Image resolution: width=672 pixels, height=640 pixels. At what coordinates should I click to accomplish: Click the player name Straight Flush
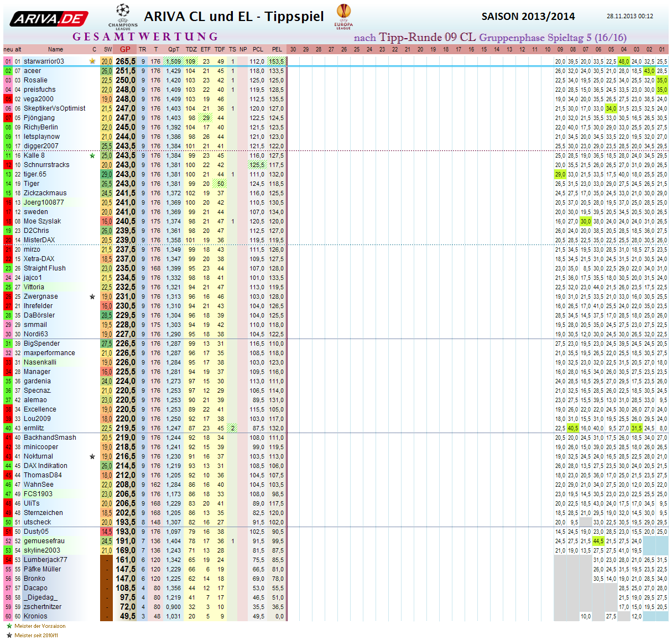coord(44,268)
